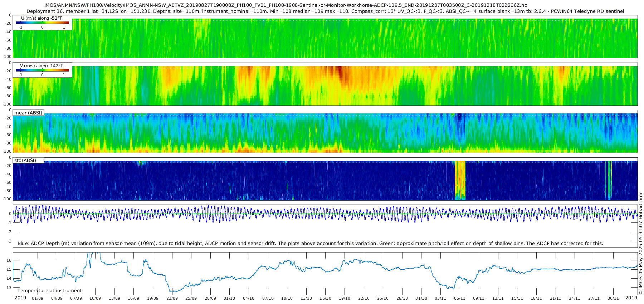Click the V velocity colorbar legend
Viewport: 644px width, 304px height.
(x=42, y=70)
